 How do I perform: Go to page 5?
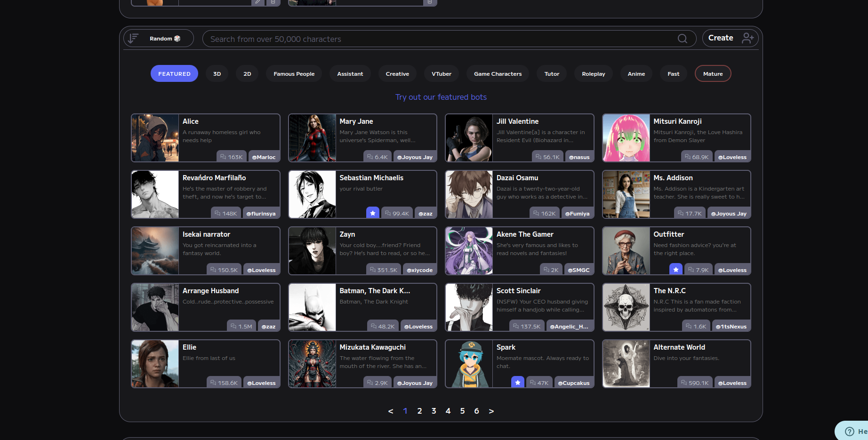point(462,411)
